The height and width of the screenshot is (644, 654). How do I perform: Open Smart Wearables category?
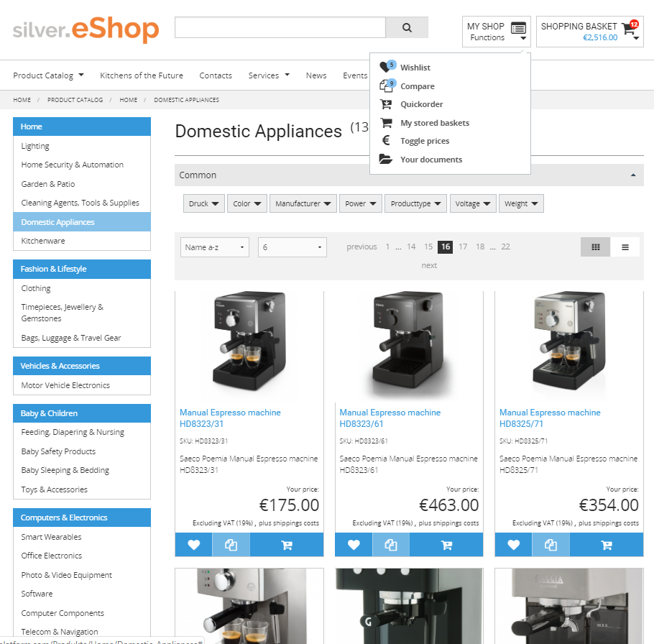pyautogui.click(x=51, y=537)
